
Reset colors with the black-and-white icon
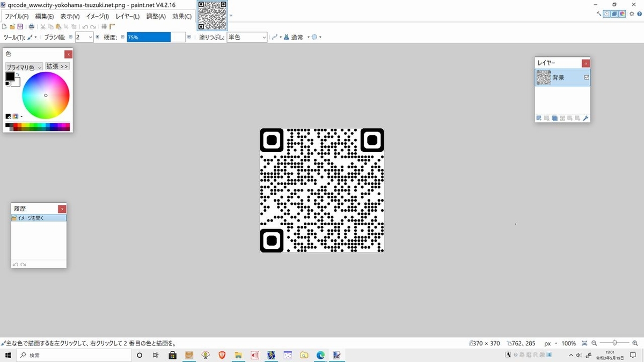tap(7, 84)
